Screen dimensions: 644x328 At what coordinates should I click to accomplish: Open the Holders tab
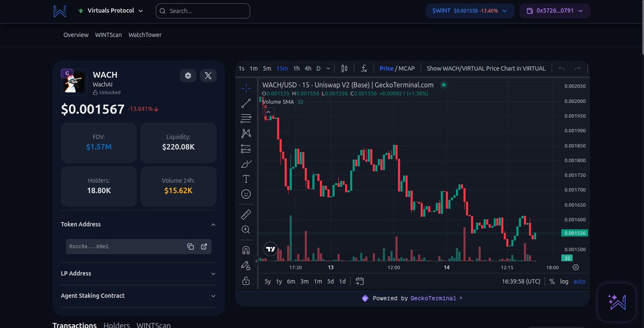point(116,325)
